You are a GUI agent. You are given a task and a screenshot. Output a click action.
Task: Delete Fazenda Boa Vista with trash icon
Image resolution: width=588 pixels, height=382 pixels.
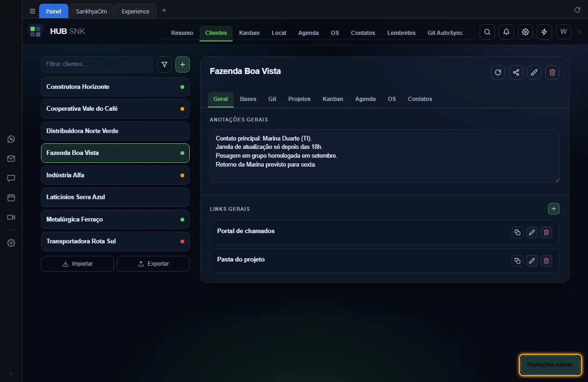[x=552, y=72]
